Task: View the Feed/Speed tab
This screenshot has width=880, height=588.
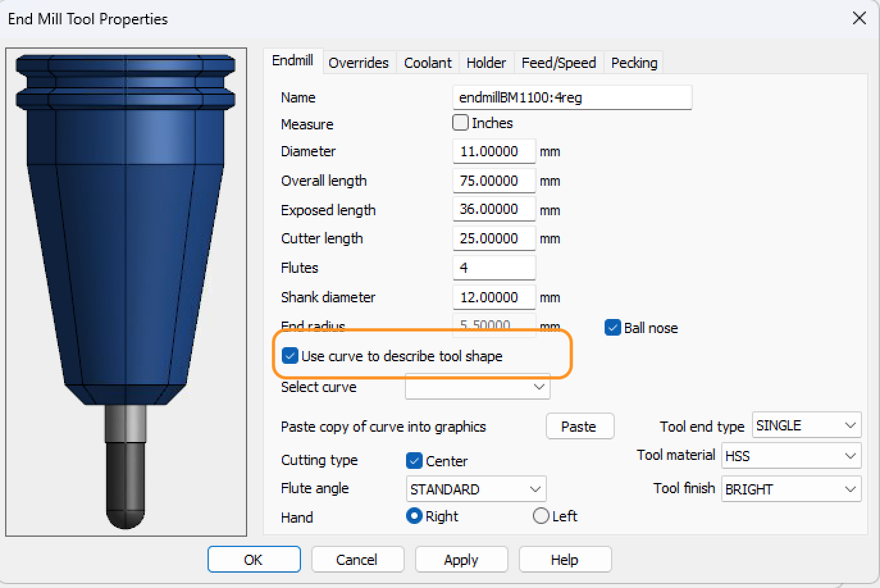Action: pos(558,62)
